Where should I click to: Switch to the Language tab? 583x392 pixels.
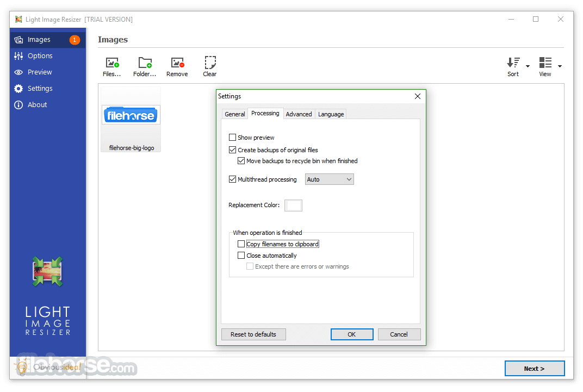(331, 114)
